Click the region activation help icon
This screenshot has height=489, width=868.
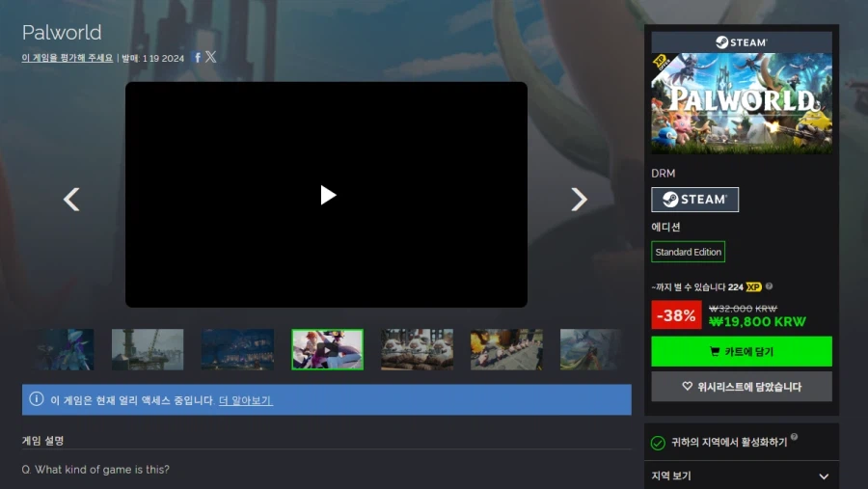coord(795,436)
